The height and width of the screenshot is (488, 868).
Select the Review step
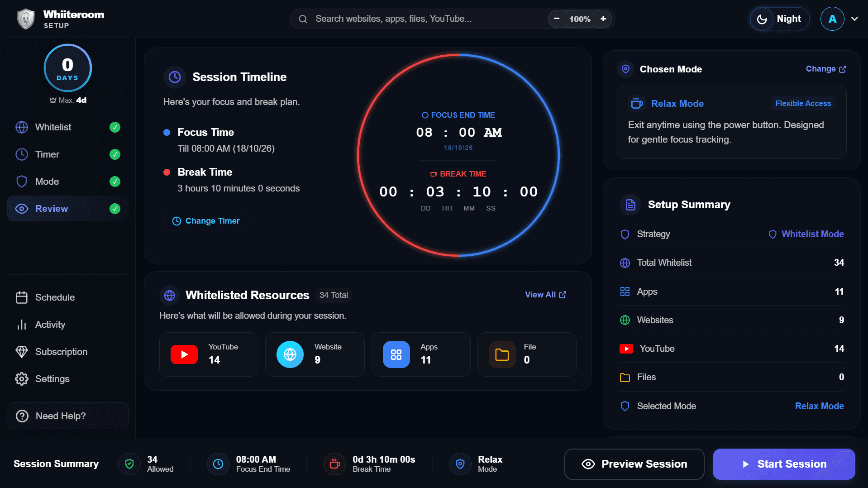tap(68, 209)
